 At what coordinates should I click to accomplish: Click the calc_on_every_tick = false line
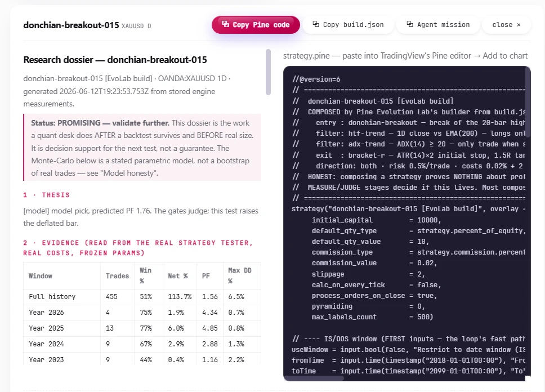tap(377, 285)
